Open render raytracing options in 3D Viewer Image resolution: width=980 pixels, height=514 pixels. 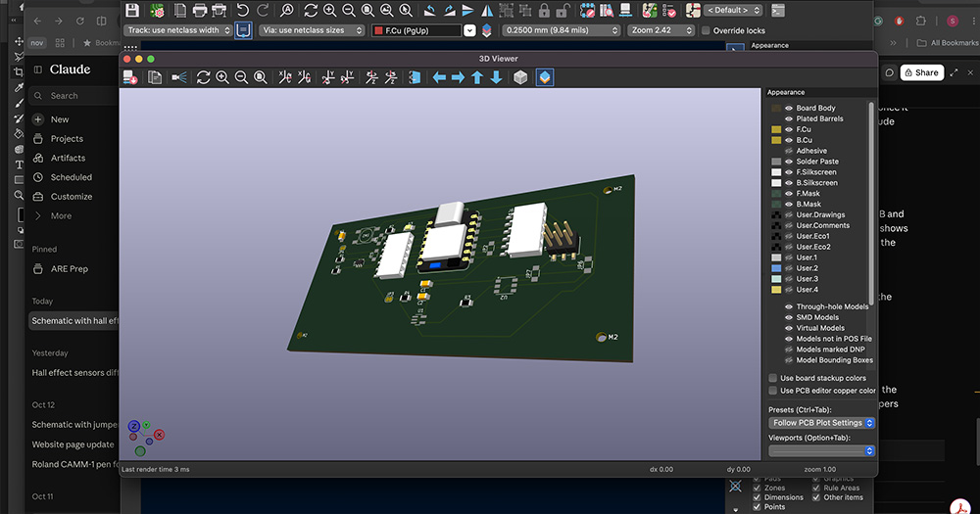(178, 77)
